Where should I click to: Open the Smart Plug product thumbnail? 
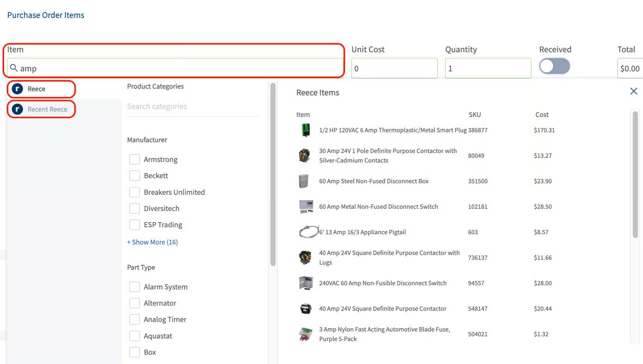click(306, 130)
